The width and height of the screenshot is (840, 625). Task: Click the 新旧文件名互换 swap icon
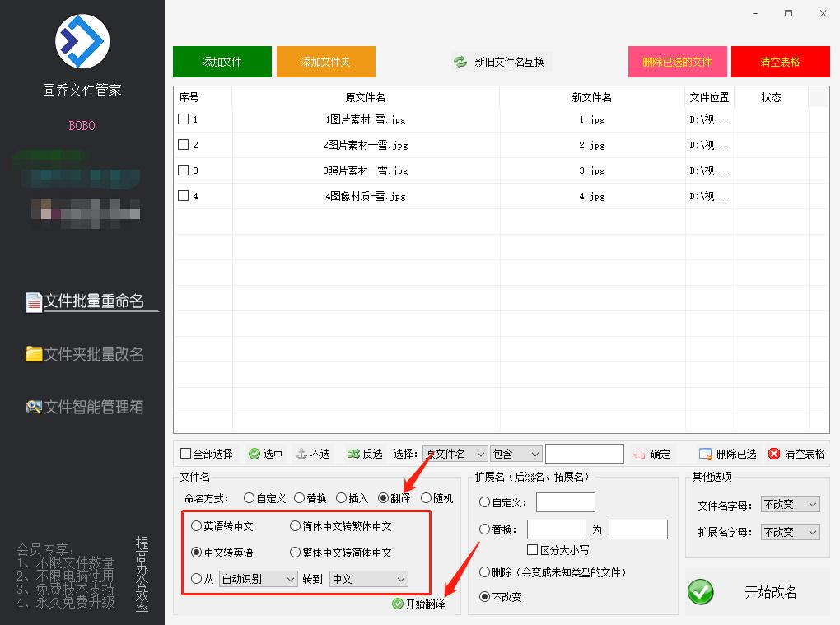[459, 61]
